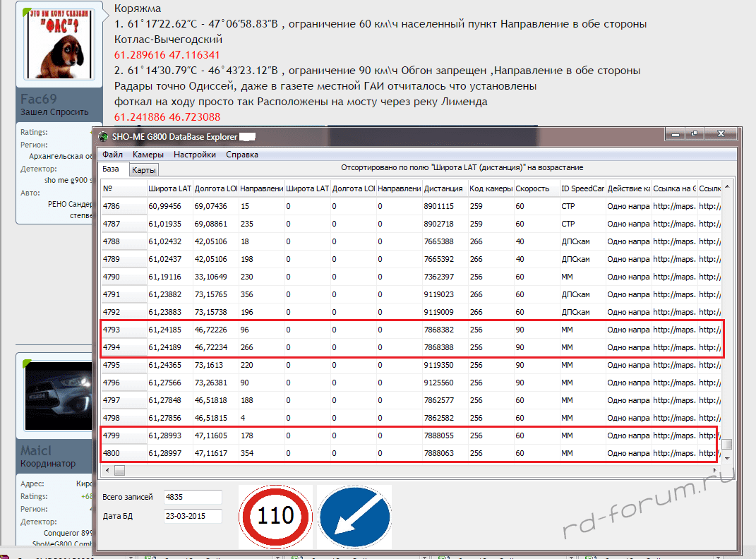Open the maps link in row 4793
Screen dimensions: 756x559
[673, 330]
